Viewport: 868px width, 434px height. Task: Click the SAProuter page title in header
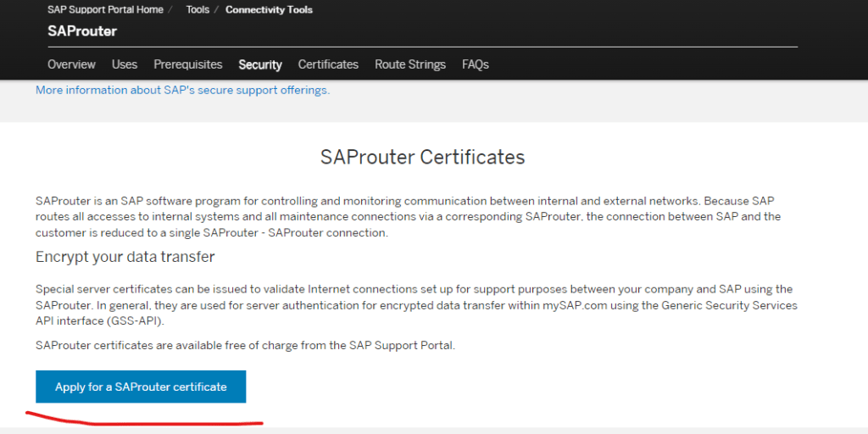click(x=82, y=31)
